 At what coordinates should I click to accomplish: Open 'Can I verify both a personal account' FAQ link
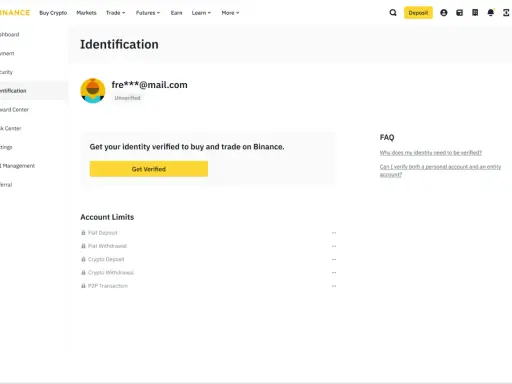pos(440,170)
